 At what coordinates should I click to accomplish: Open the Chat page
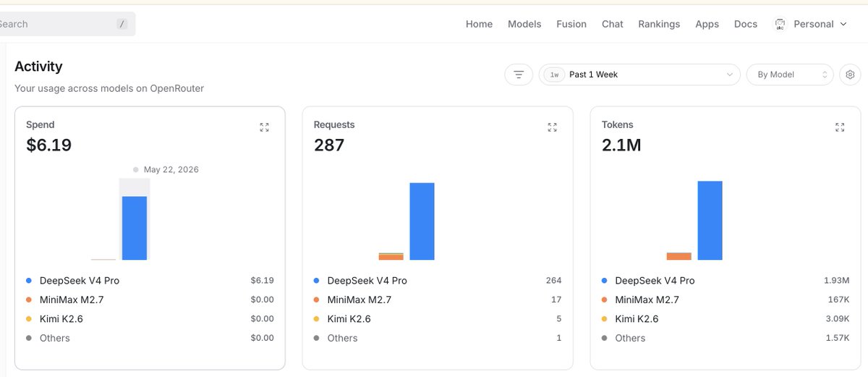click(613, 24)
